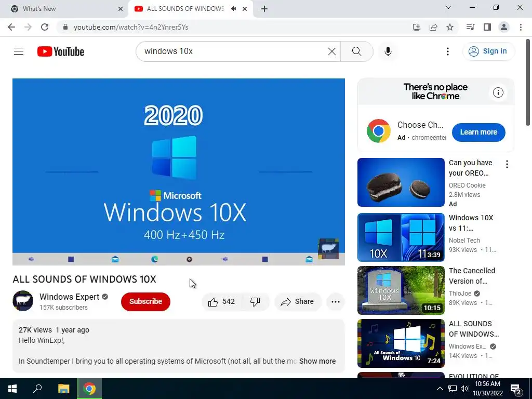This screenshot has height=399, width=532.
Task: Click the Share button
Action: (x=298, y=302)
